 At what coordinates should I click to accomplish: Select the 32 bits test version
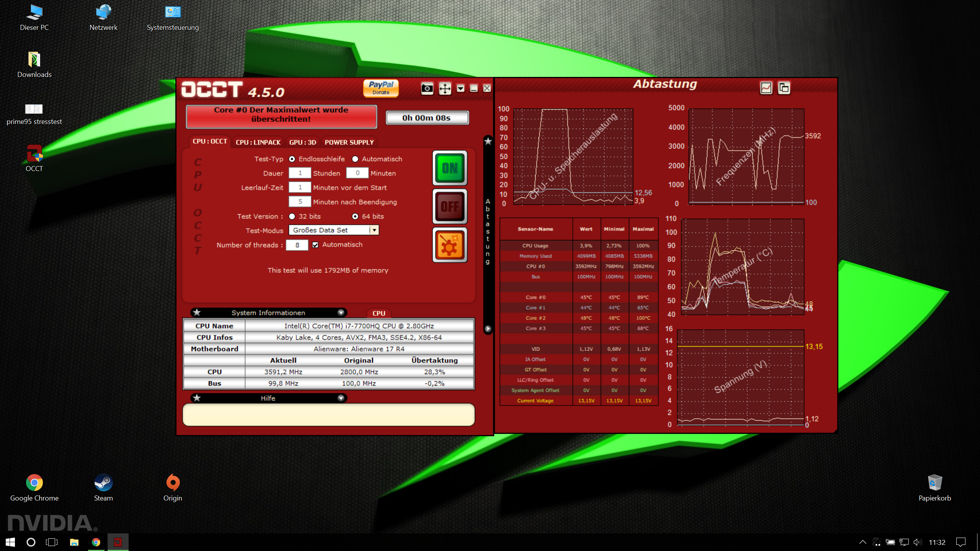pos(292,217)
